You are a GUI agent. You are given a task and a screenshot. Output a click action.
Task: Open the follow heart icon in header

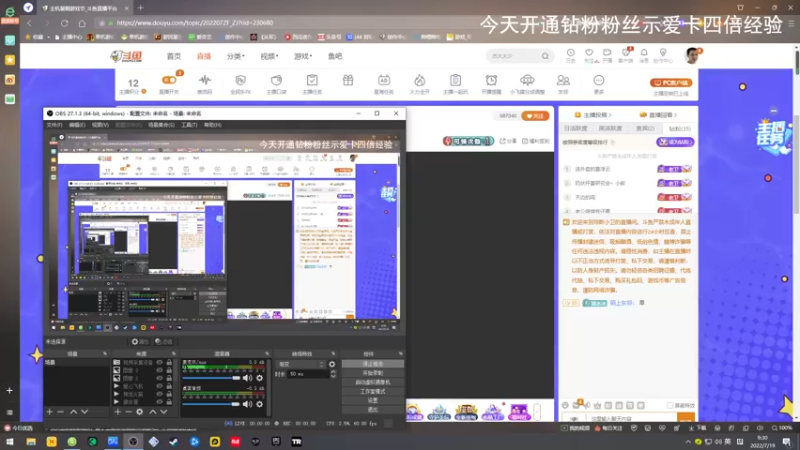pyautogui.click(x=589, y=53)
